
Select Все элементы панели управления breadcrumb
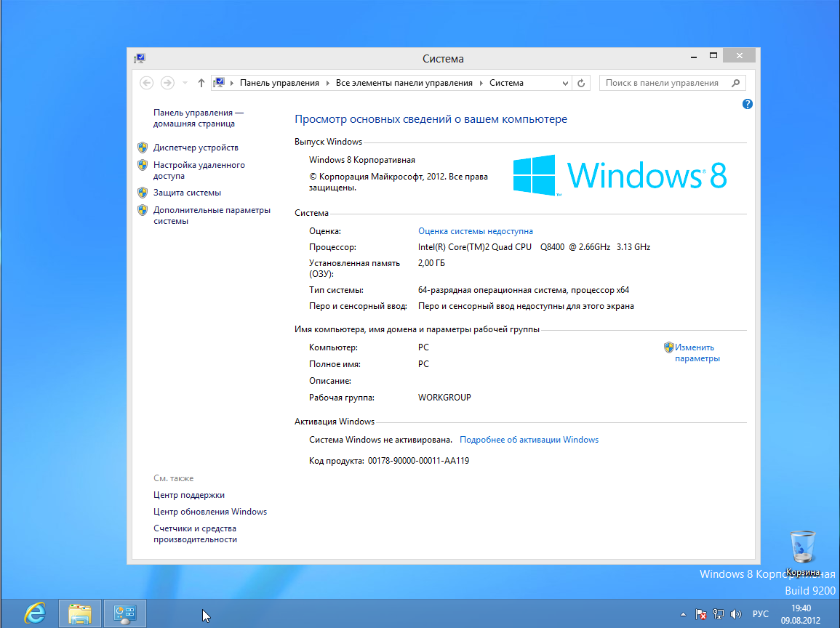click(404, 83)
